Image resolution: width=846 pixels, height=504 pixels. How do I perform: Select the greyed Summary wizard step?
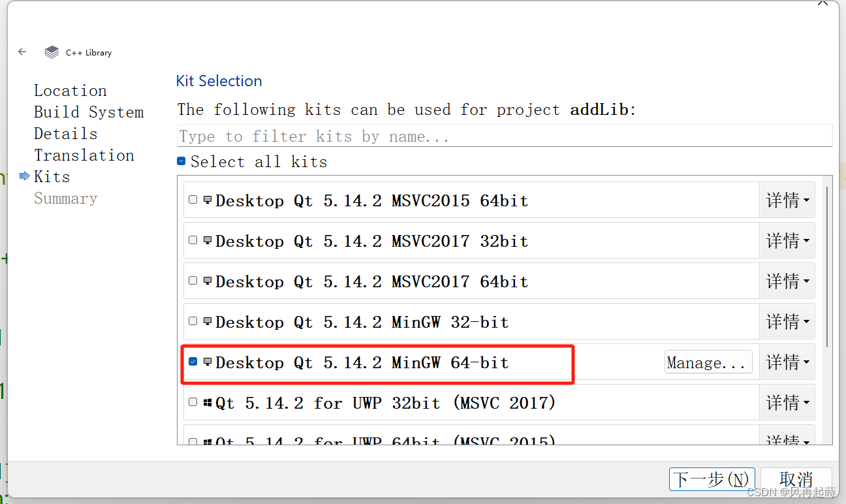66,198
